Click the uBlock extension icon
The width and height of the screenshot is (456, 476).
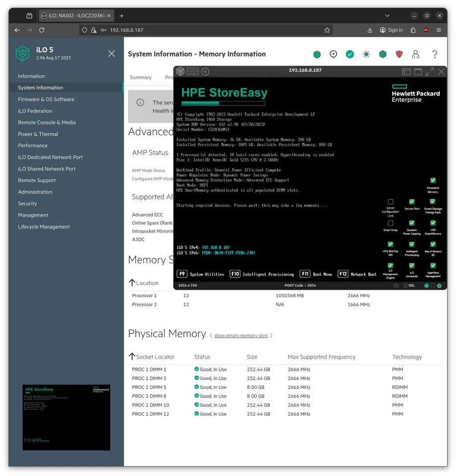click(426, 30)
